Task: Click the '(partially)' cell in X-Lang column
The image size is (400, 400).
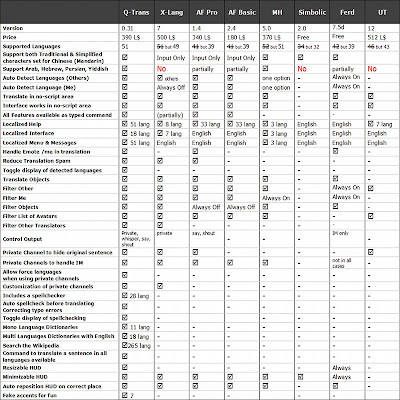Action: pyautogui.click(x=170, y=115)
